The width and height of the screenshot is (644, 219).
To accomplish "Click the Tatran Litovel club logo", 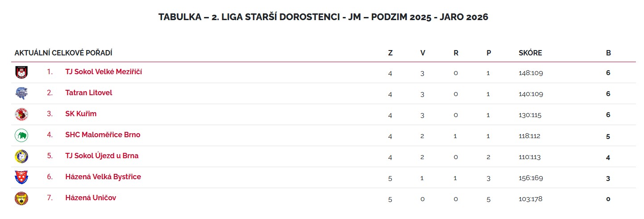I will point(21,93).
